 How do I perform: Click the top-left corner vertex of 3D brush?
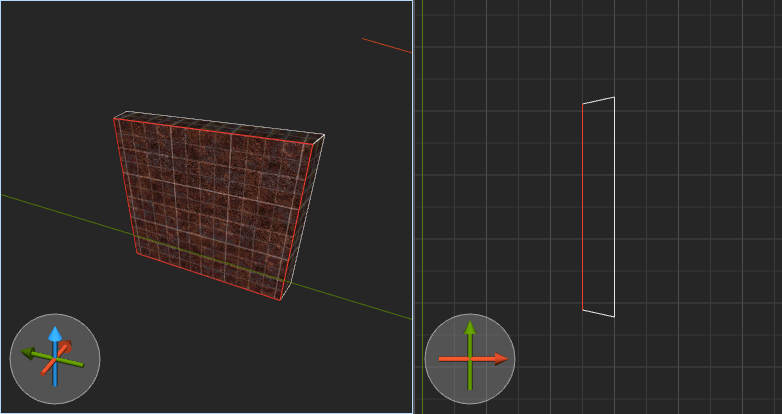coord(114,118)
